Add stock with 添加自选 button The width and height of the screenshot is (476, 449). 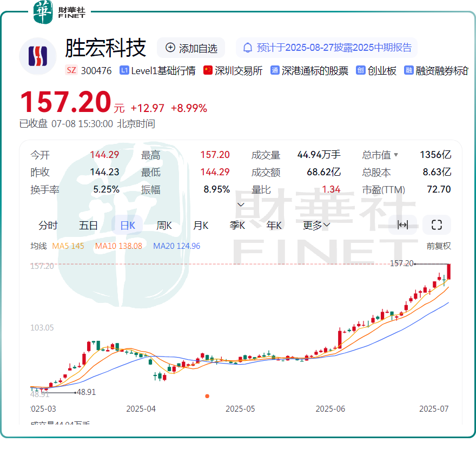click(x=191, y=48)
